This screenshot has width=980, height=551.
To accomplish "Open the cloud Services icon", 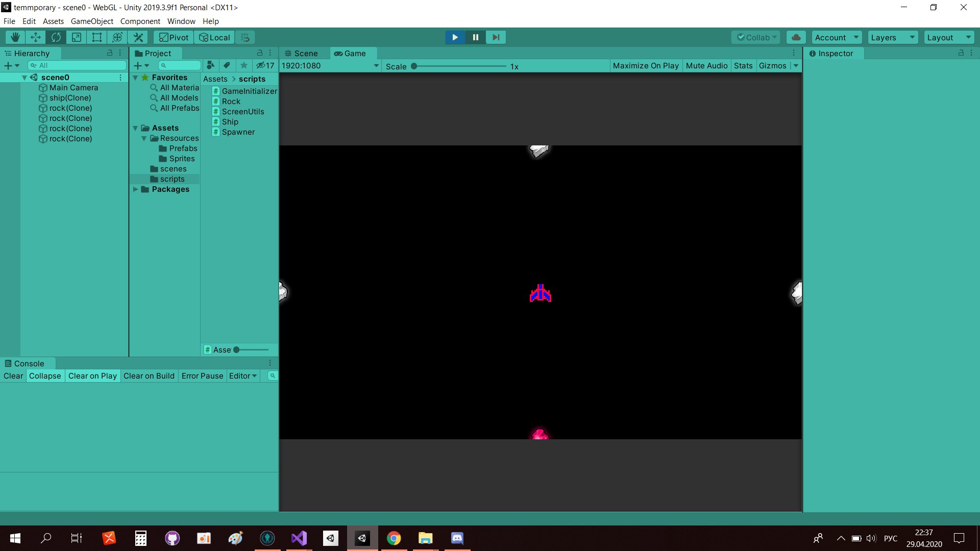I will coord(796,37).
